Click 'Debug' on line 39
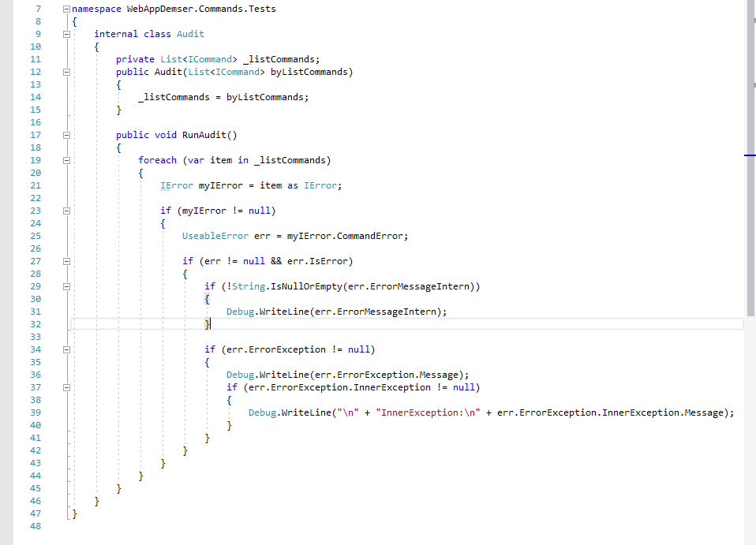The height and width of the screenshot is (545, 756). pos(262,413)
